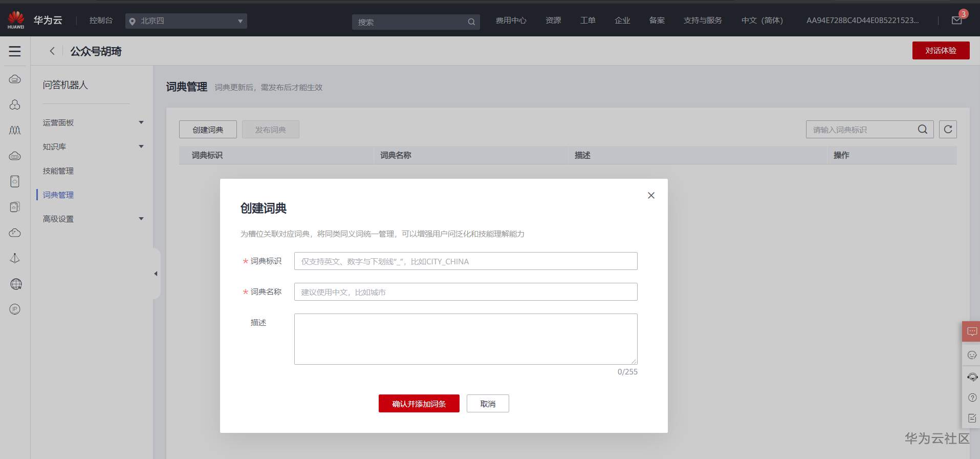Screen dimensions: 980x459
Task: Click the 确认并添加词条 button
Action: [419, 404]
